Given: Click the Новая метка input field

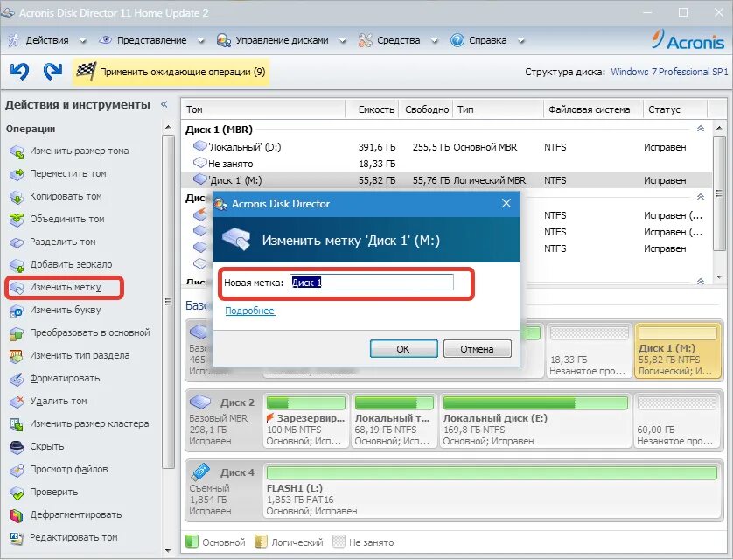Looking at the screenshot, I should point(372,283).
